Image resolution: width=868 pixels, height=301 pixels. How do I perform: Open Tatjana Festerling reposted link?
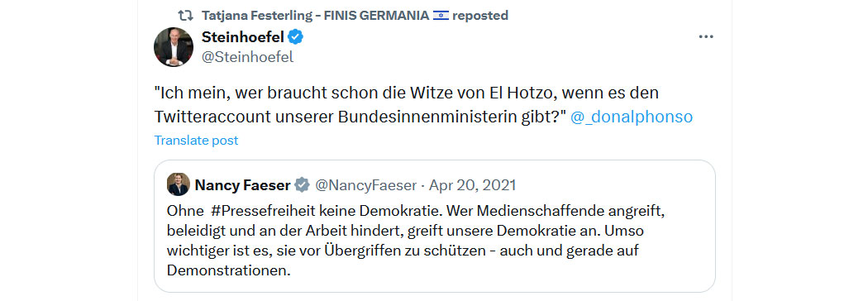coord(355,15)
